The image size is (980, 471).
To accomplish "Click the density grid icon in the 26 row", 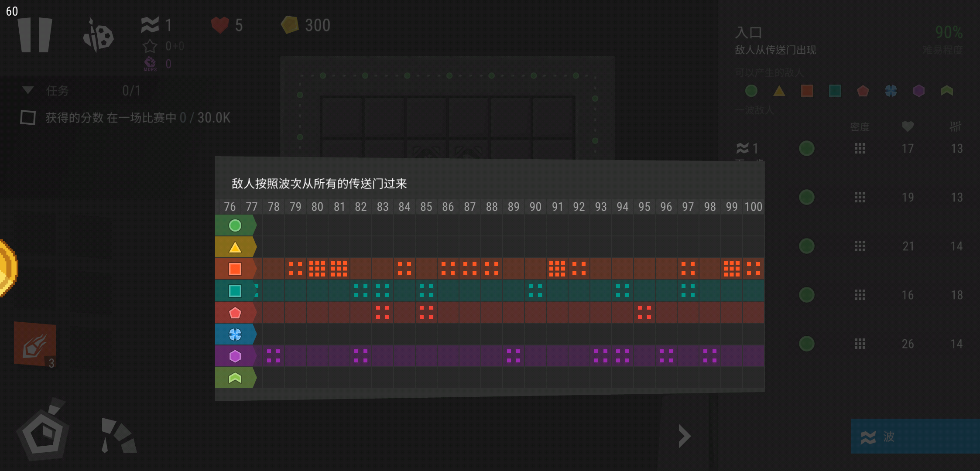I will pos(860,344).
